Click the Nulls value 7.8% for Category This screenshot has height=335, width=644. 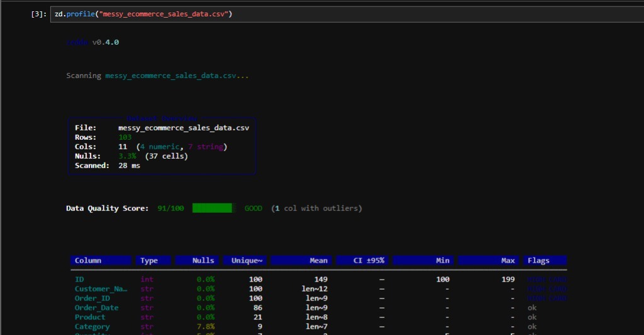tap(206, 327)
